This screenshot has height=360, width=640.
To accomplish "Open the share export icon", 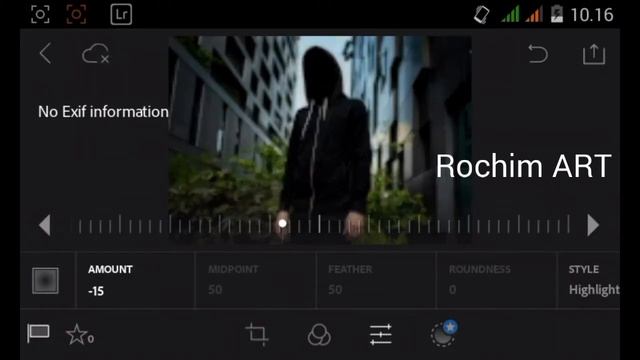I will coord(594,54).
